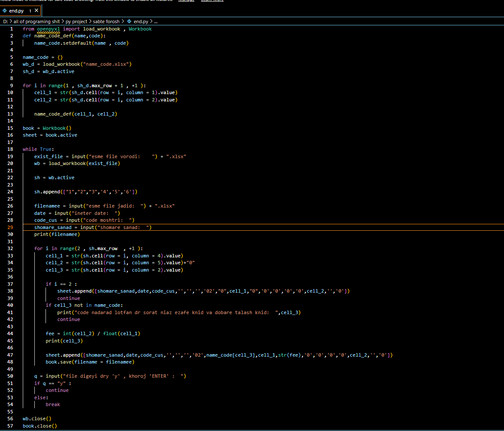Screen dimensions: 504x431
Task: Click 'name_code_def(cell_1, cell_2)' call on line 13
Action: [x=76, y=114]
